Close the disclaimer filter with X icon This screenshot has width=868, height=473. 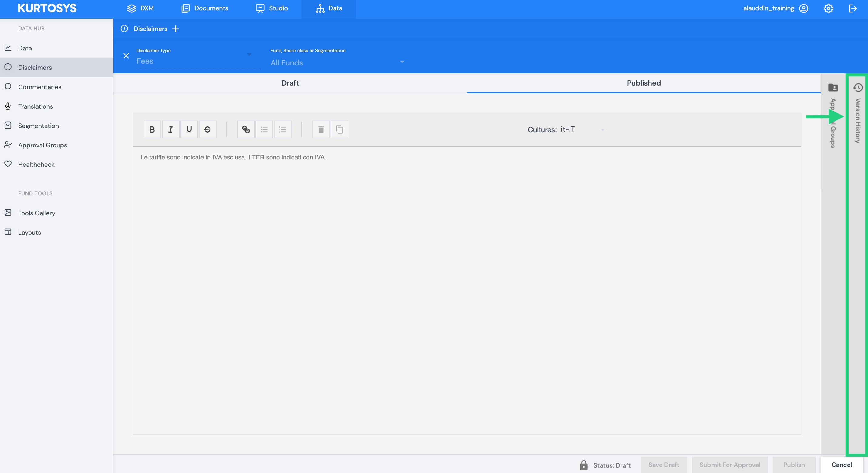click(126, 56)
